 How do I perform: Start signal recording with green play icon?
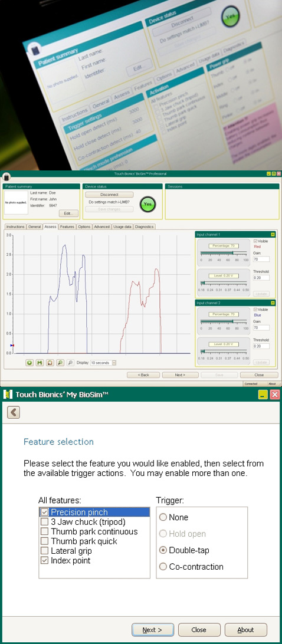(29, 363)
